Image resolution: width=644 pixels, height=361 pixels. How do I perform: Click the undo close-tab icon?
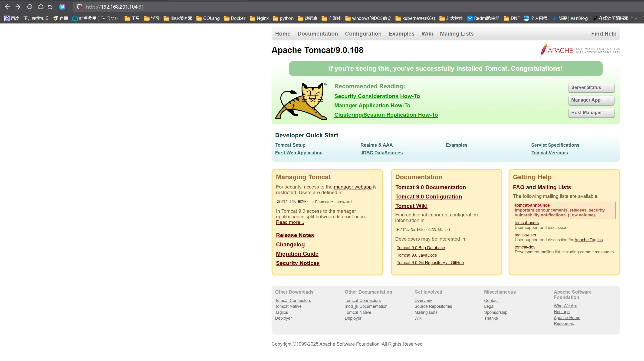tap(50, 7)
